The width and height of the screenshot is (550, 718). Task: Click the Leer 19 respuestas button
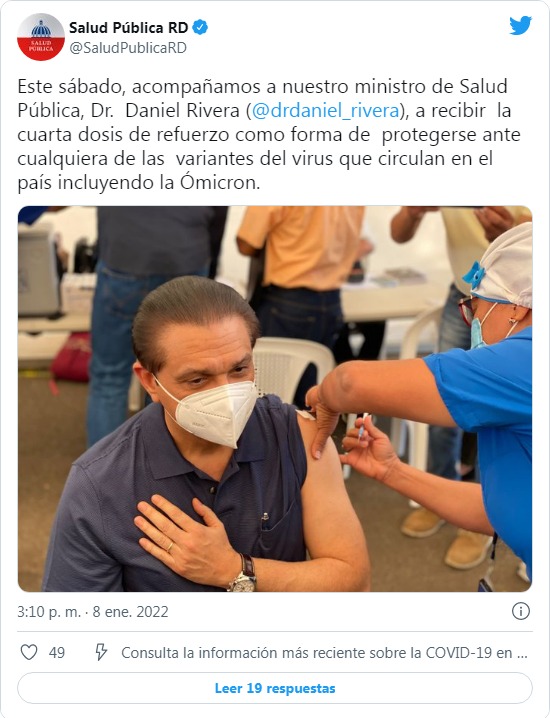pyautogui.click(x=275, y=688)
